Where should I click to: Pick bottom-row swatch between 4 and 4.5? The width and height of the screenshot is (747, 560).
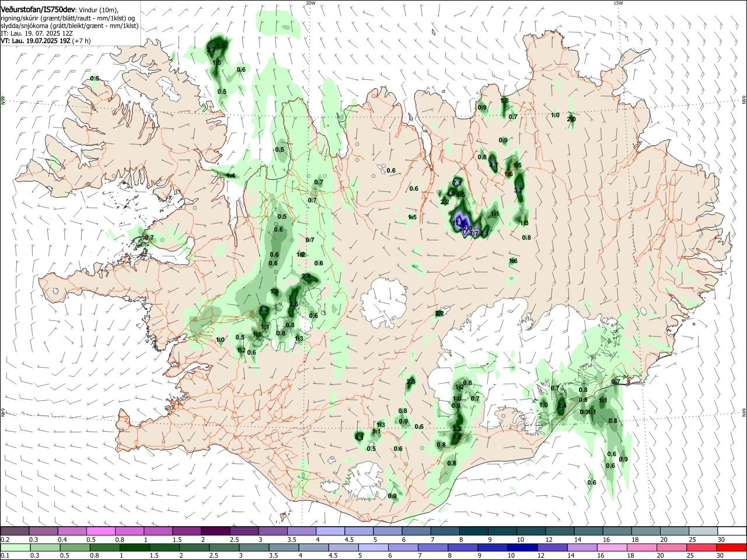point(313,547)
